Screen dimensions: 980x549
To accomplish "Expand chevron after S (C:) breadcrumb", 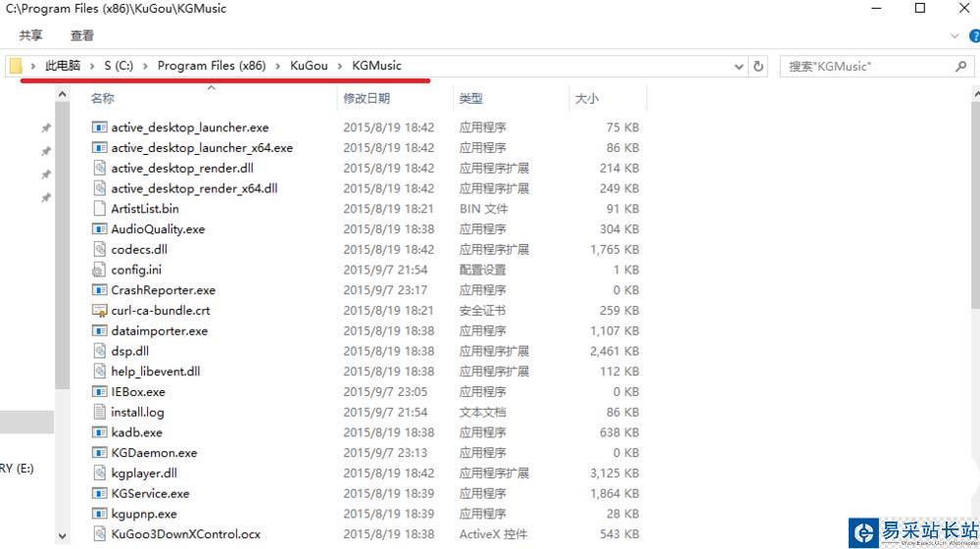I will (145, 66).
